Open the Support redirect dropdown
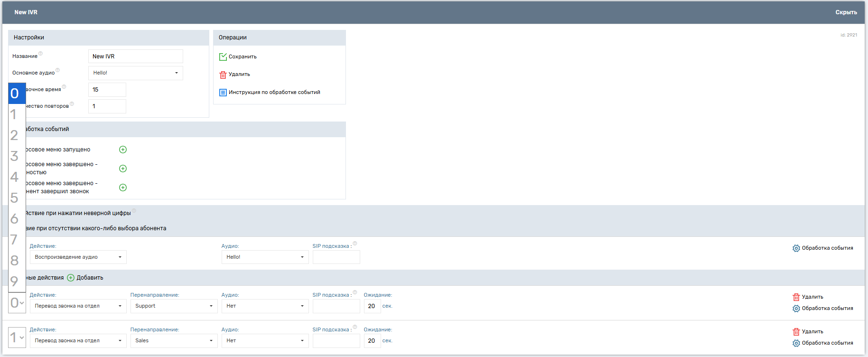The width and height of the screenshot is (868, 357). click(x=174, y=306)
